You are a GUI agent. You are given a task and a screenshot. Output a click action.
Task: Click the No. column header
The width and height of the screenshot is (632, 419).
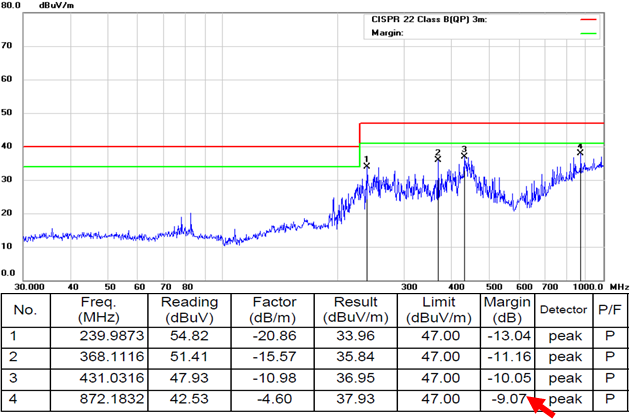point(26,310)
